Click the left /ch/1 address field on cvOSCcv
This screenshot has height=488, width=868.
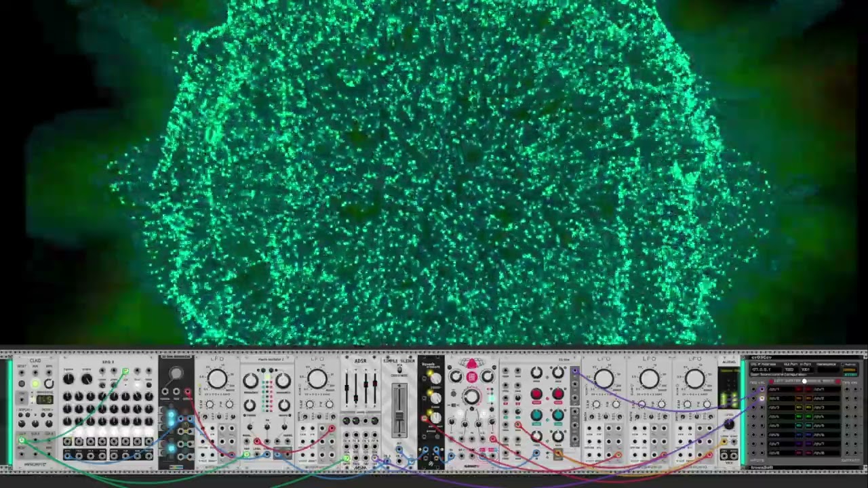click(x=781, y=389)
